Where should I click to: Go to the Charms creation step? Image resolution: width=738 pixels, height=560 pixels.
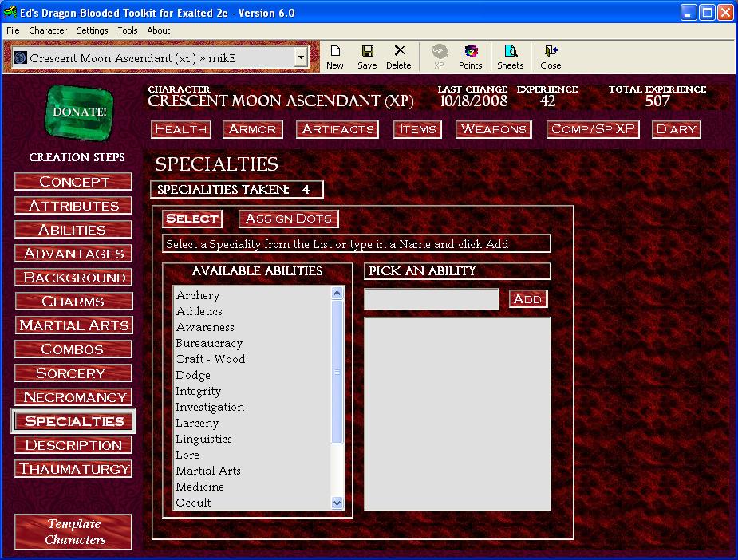pos(73,302)
